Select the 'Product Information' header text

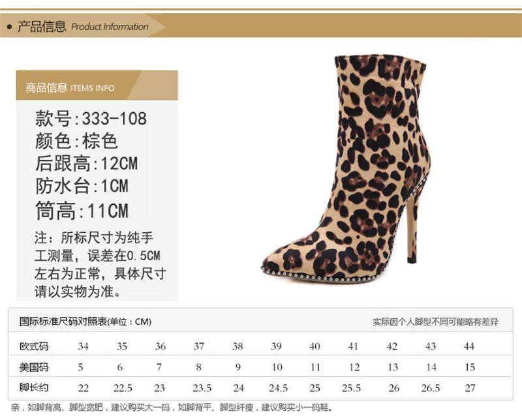click(110, 27)
